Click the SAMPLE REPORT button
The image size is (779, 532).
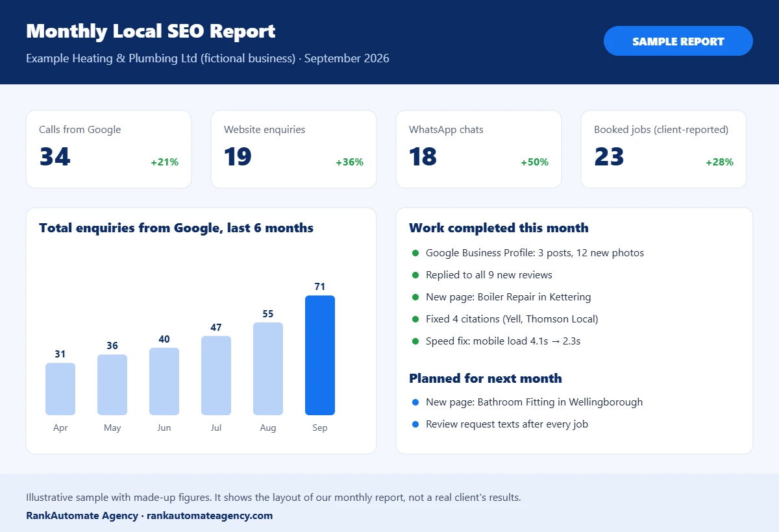[678, 41]
